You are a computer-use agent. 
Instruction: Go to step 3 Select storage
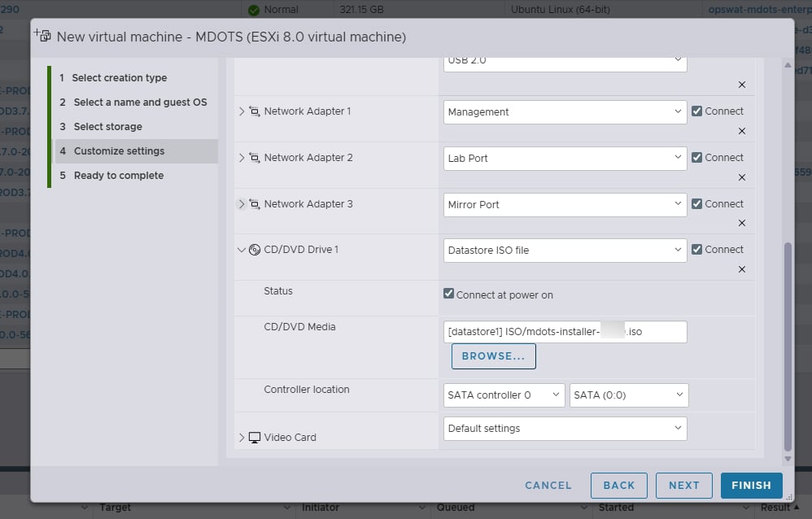pos(107,127)
